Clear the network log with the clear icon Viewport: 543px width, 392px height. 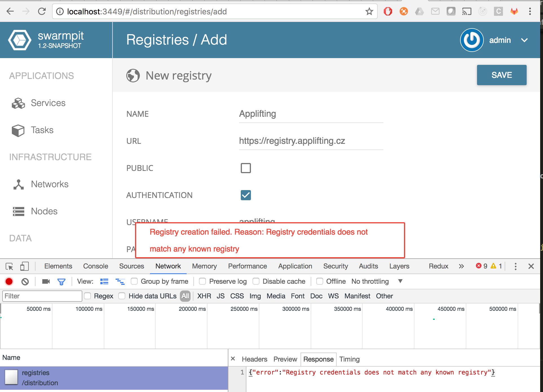point(25,281)
